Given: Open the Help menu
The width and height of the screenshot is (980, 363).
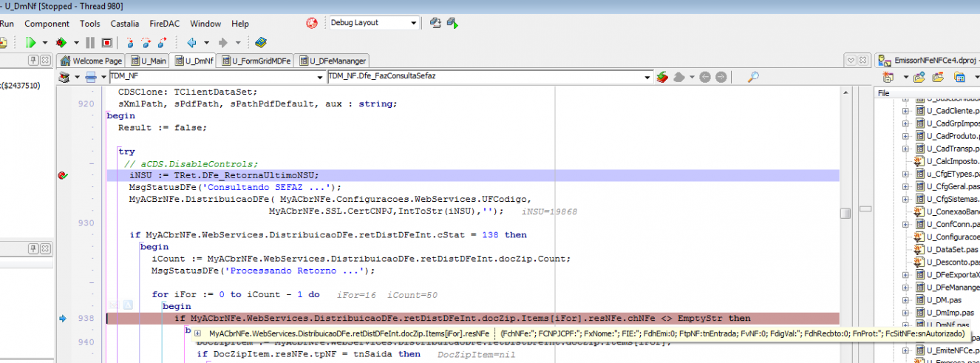Looking at the screenshot, I should (x=239, y=24).
